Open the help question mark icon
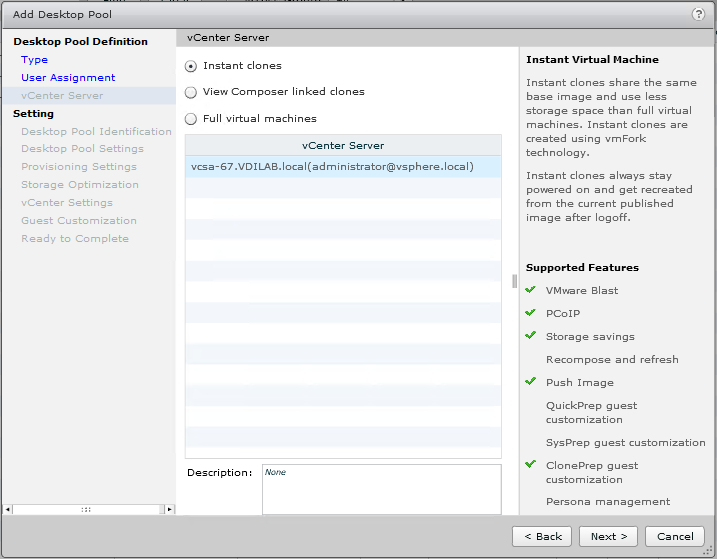The height and width of the screenshot is (559, 717). (x=698, y=14)
